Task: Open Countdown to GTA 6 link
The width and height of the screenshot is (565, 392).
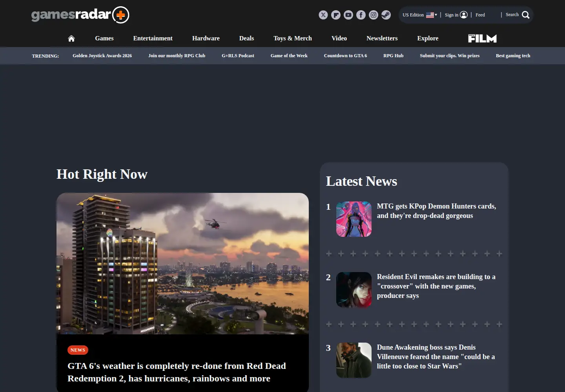Action: coord(345,56)
